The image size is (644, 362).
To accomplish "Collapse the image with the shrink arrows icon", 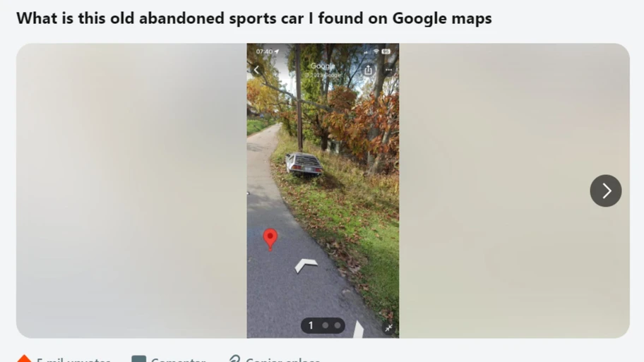I will click(388, 327).
